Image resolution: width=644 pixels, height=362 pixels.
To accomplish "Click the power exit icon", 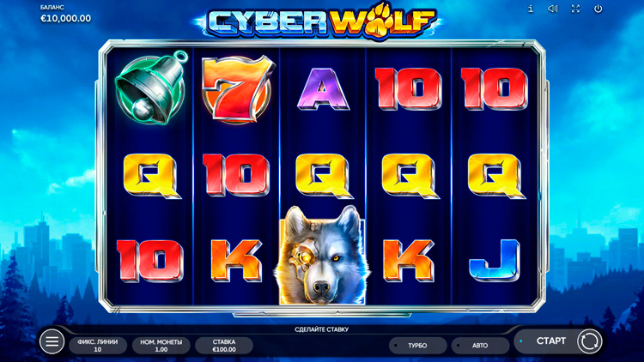I will coord(598,9).
